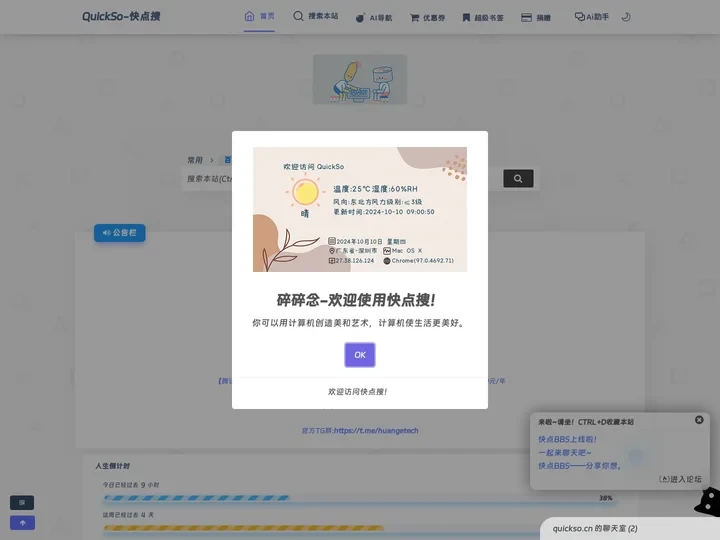The height and width of the screenshot is (540, 720).
Task: Close the 快点BBS notification popup
Action: pyautogui.click(x=699, y=420)
